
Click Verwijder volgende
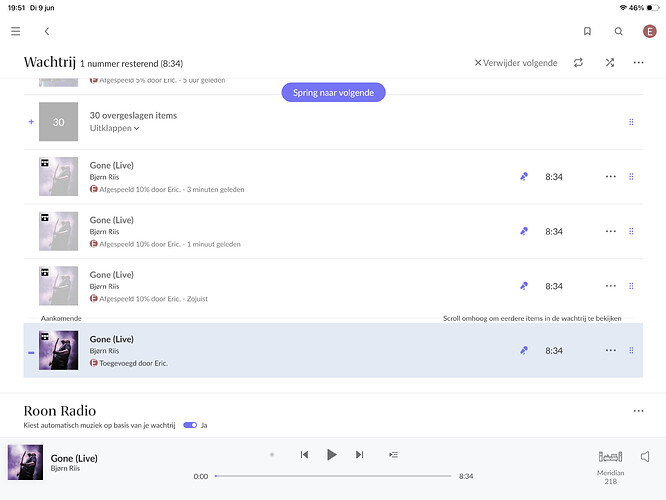click(x=516, y=63)
